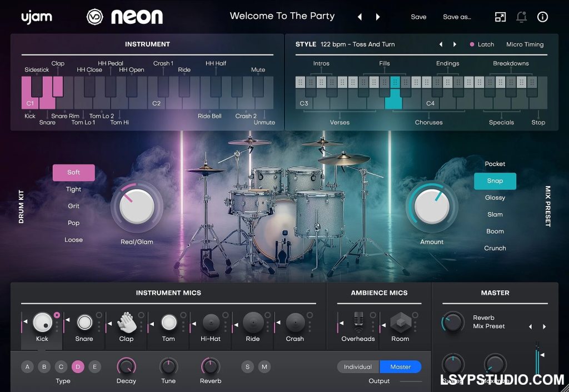
Task: Select next style arrow
Action: tap(455, 44)
